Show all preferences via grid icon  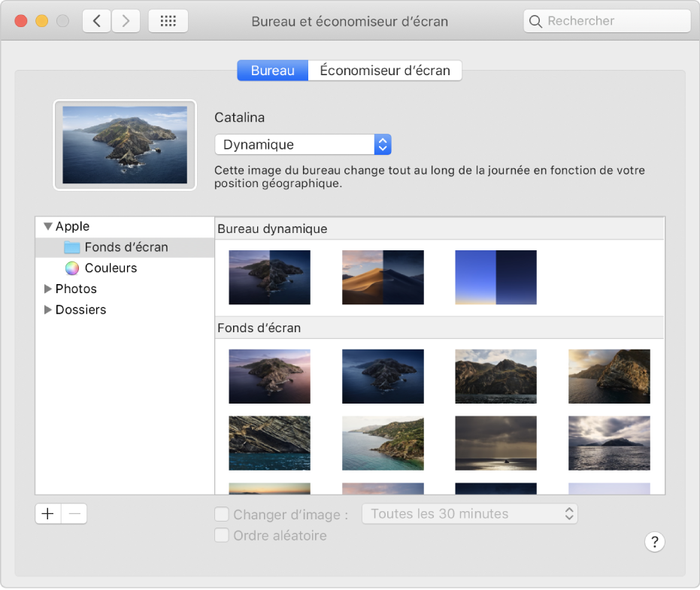pyautogui.click(x=168, y=21)
